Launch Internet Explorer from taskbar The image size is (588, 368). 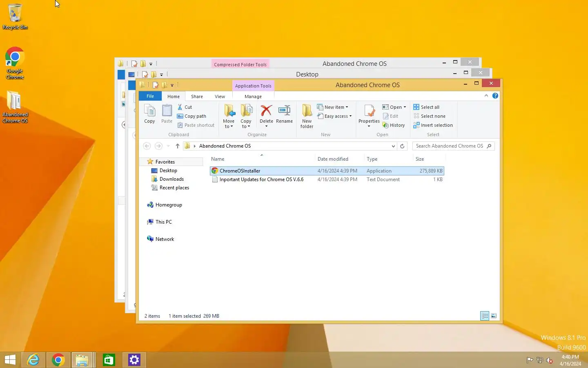tap(33, 360)
